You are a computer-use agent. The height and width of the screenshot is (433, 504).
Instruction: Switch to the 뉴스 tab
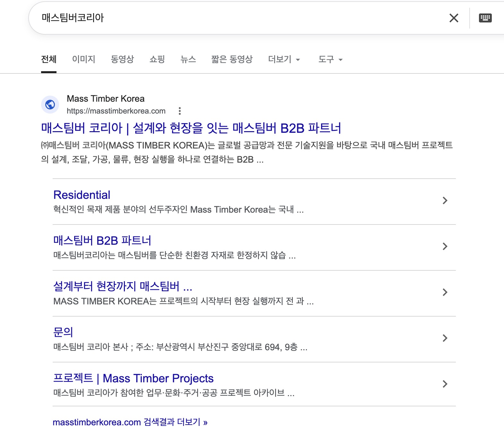point(188,59)
